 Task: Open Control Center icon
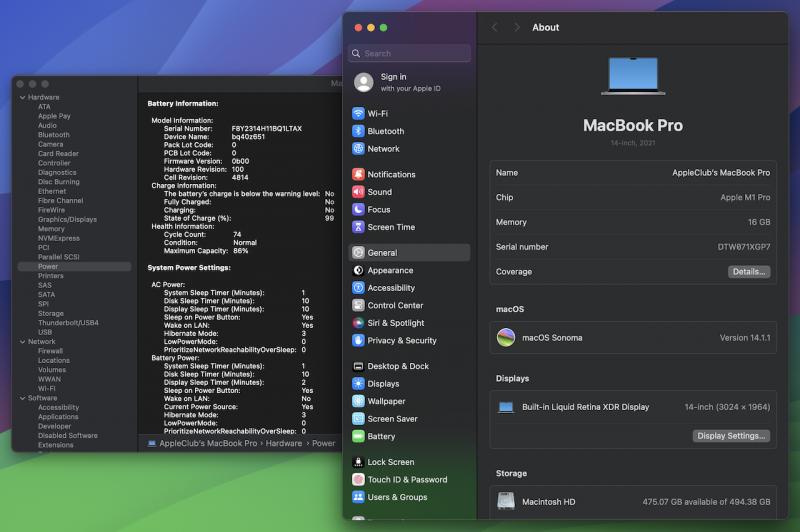358,305
